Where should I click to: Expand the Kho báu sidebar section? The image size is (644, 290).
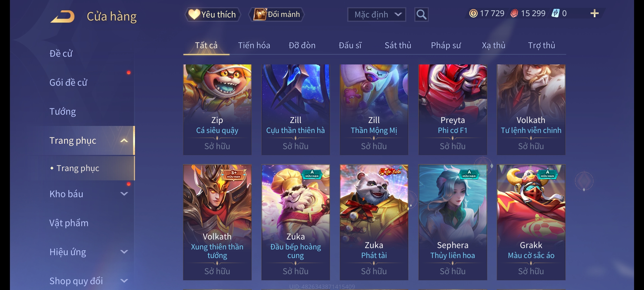click(124, 194)
